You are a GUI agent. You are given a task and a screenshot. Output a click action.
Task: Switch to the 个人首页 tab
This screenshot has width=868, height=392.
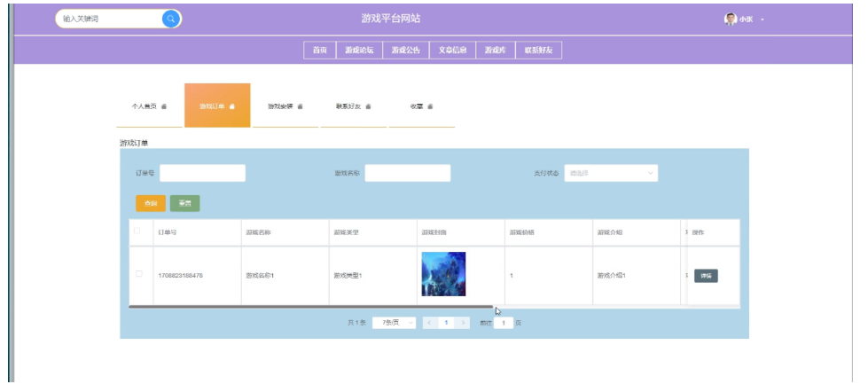pyautogui.click(x=149, y=106)
